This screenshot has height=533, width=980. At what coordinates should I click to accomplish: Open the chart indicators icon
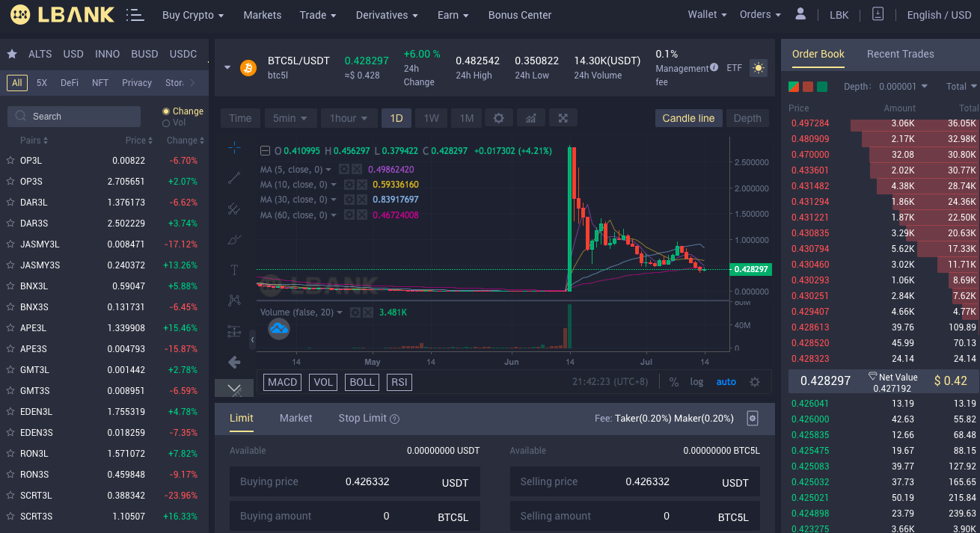coord(531,118)
